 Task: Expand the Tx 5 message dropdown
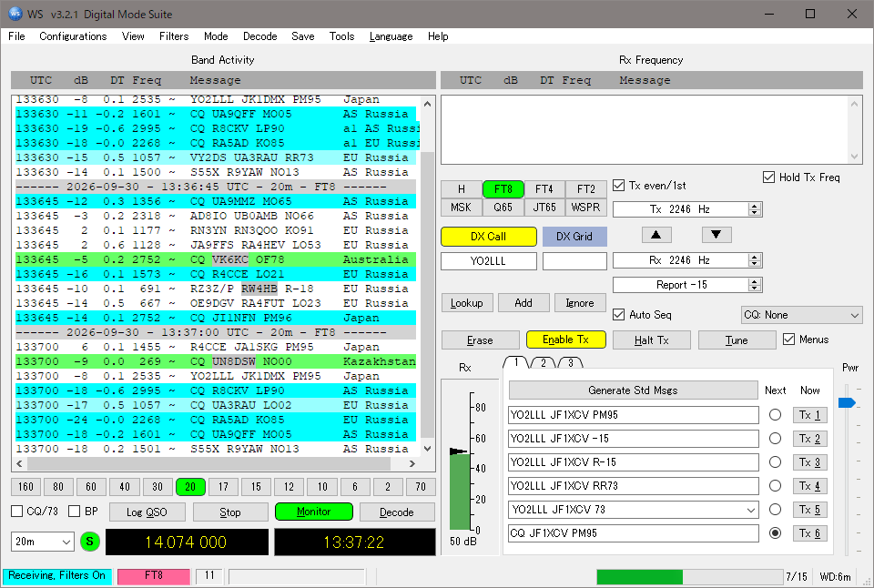pos(751,510)
